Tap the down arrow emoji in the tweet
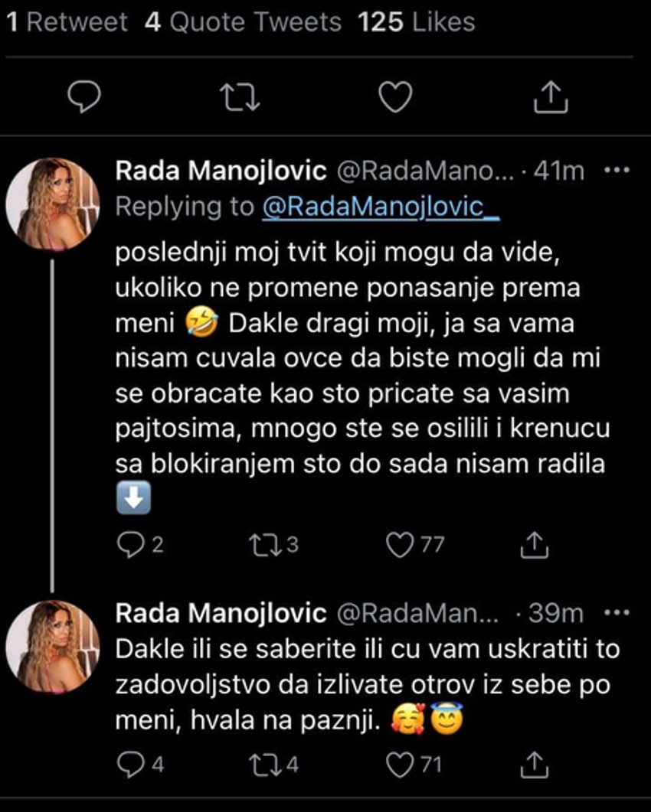The image size is (651, 812). [132, 497]
